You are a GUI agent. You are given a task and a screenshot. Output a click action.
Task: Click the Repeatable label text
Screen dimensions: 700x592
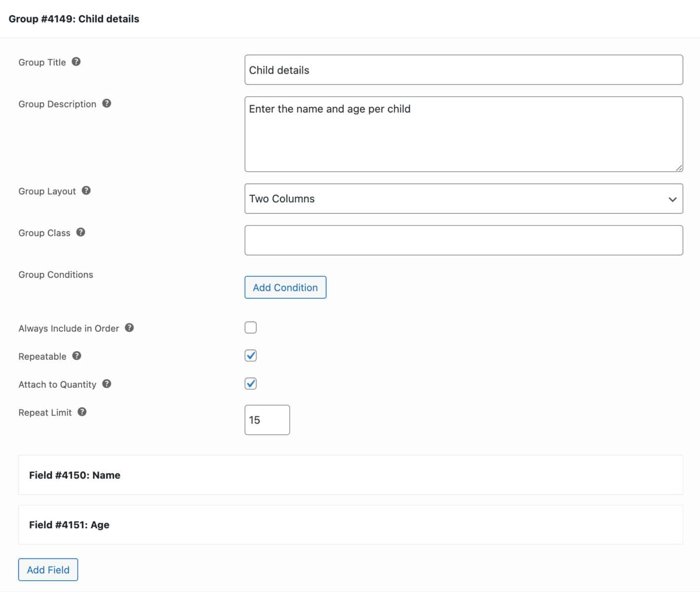click(42, 357)
